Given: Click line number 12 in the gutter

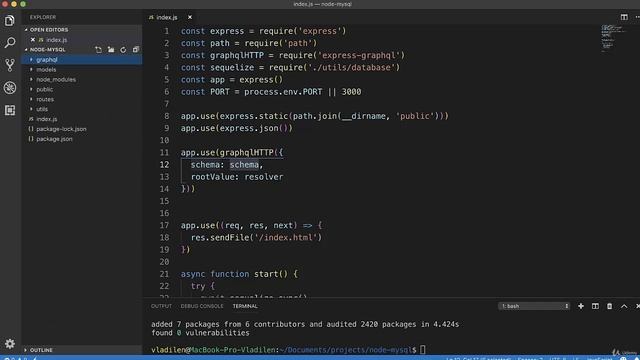Looking at the screenshot, I should click(x=164, y=164).
